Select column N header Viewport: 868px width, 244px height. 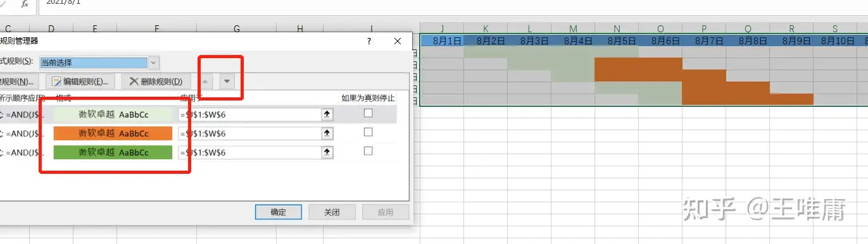(617, 28)
